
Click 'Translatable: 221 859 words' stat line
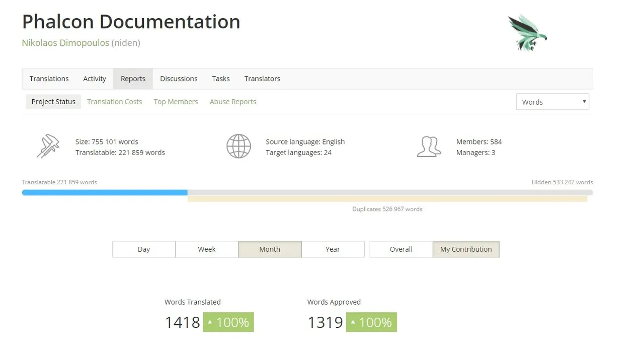click(x=120, y=152)
